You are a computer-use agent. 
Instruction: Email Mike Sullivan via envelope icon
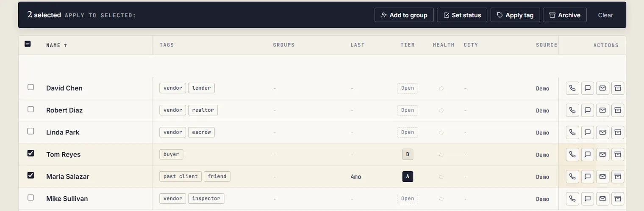click(x=602, y=198)
